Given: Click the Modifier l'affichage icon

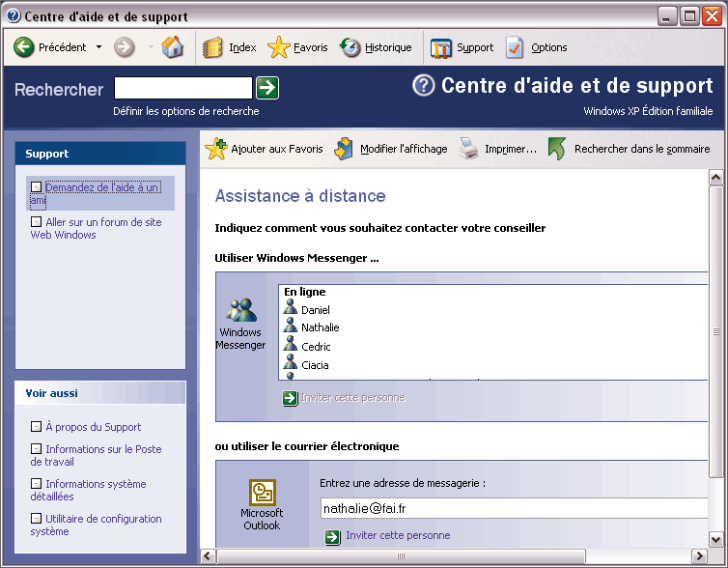Looking at the screenshot, I should tap(344, 149).
